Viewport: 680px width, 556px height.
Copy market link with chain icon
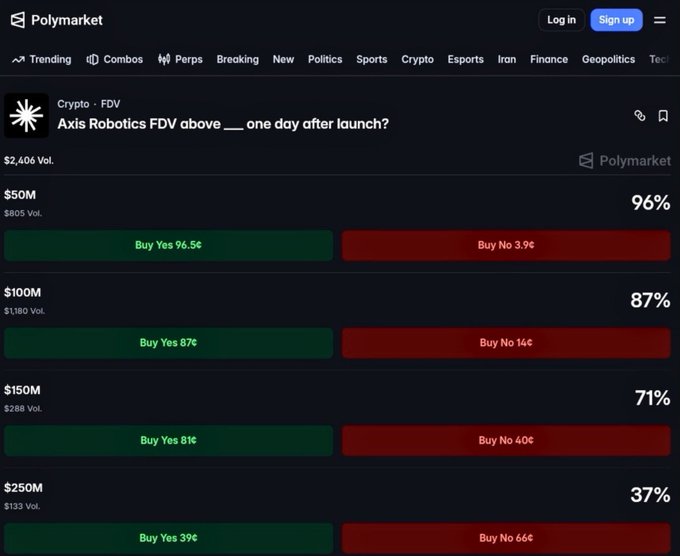tap(640, 115)
